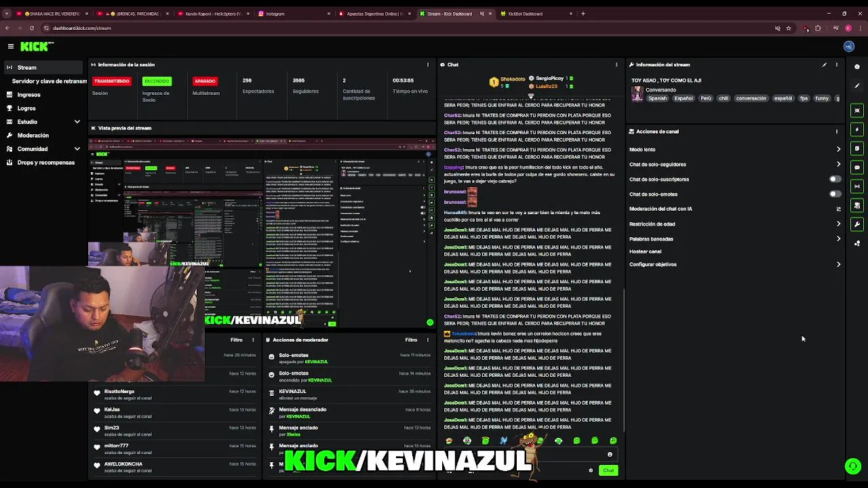The height and width of the screenshot is (488, 868).
Task: Open Servidor y clave de retransmisión
Action: [49, 81]
